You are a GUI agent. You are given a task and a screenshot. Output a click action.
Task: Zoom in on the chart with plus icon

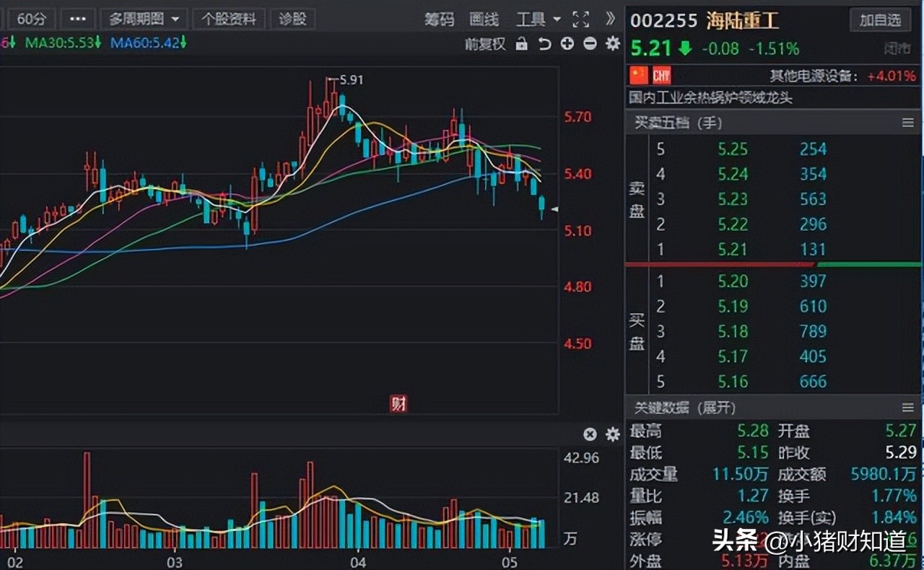point(567,43)
